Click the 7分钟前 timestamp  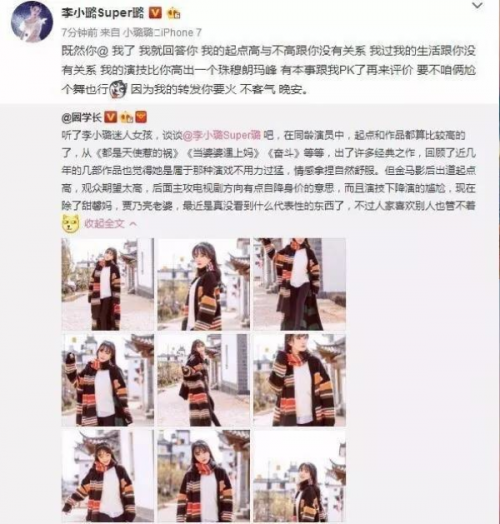(x=80, y=32)
